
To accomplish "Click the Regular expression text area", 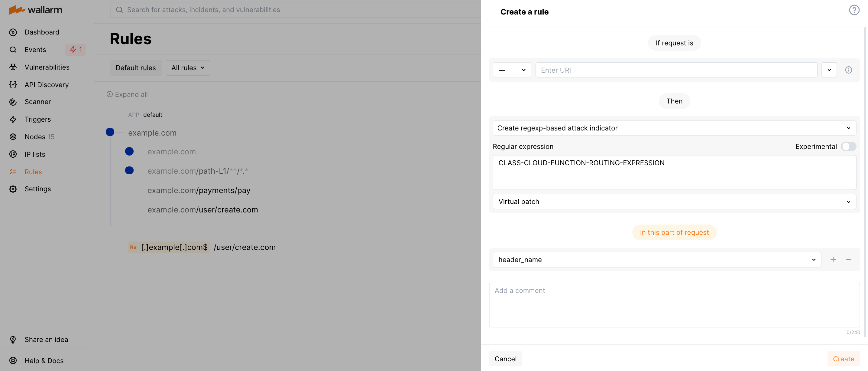I will coord(674,172).
